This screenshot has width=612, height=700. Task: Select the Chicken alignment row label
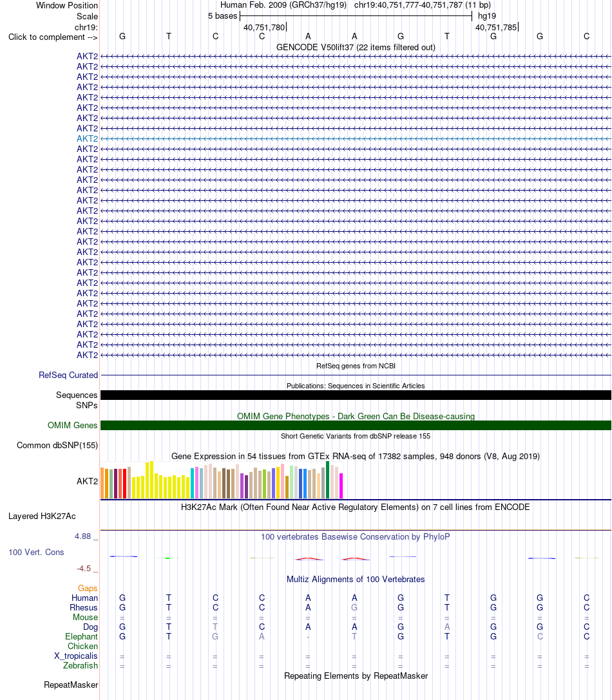[82, 646]
